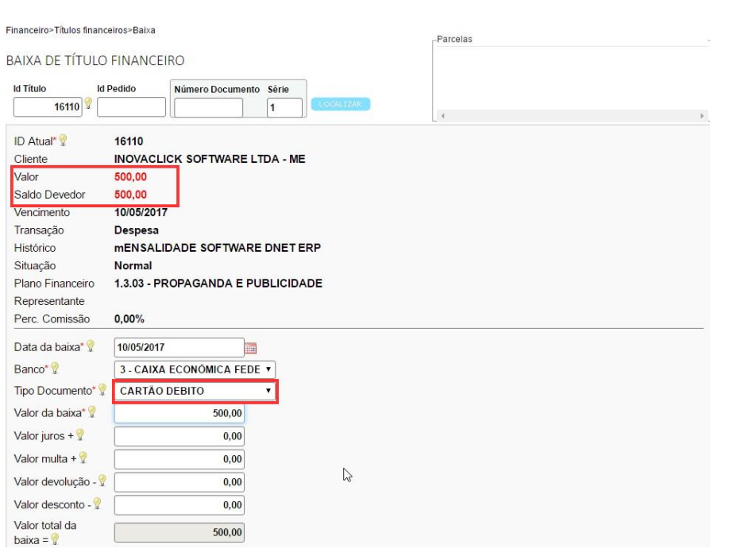The height and width of the screenshot is (560, 745).
Task: Open the calendar picker for Data da baixa
Action: (251, 348)
